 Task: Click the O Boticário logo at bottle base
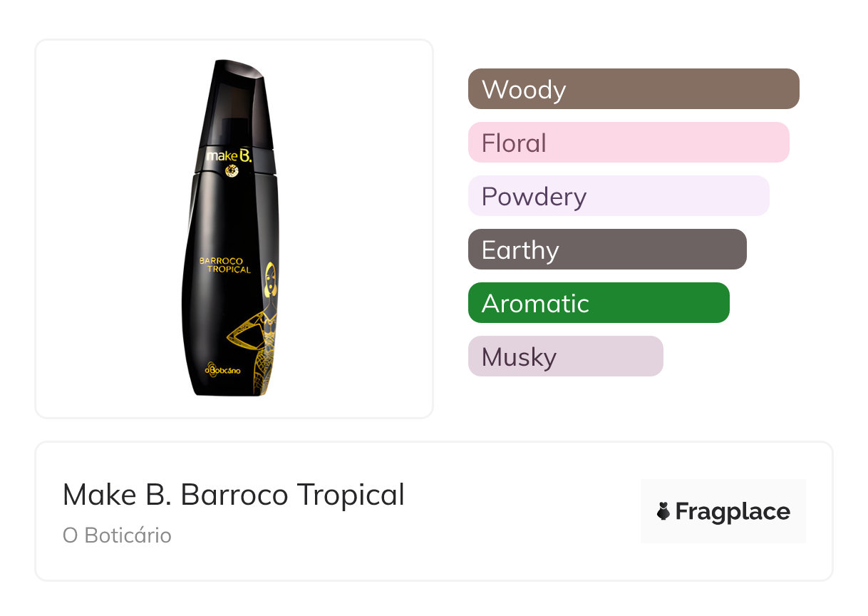224,368
